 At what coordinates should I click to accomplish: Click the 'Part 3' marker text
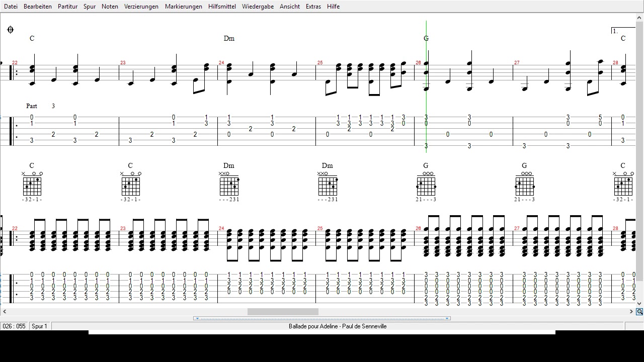coord(40,106)
